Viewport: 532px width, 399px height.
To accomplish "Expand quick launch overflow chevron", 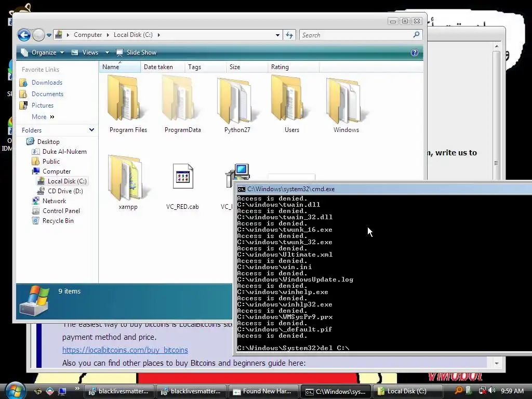I will point(77,389).
